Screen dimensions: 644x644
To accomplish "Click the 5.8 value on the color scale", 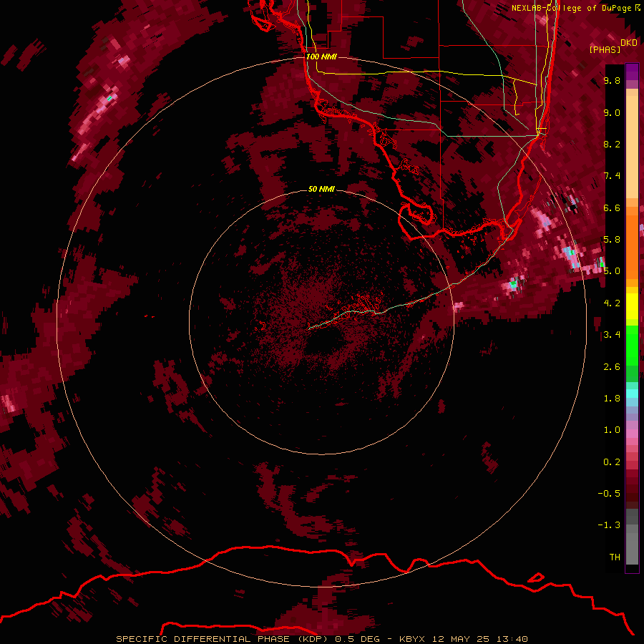I will click(x=612, y=240).
